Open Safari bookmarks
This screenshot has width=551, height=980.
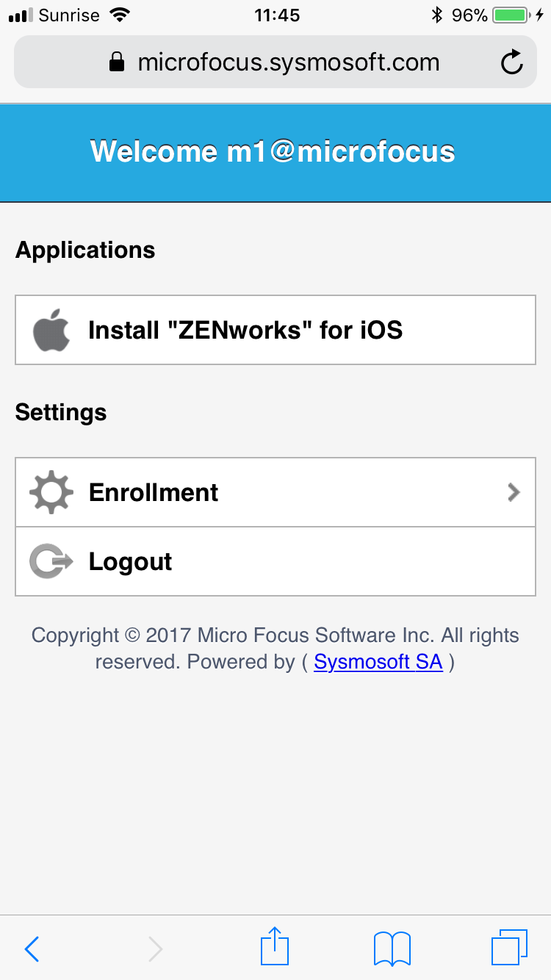coord(392,948)
